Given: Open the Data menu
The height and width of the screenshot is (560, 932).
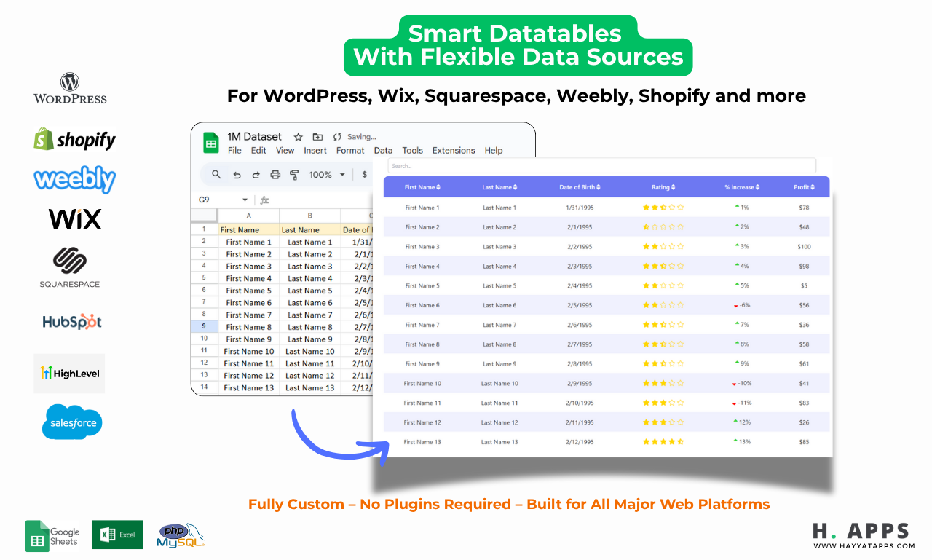Looking at the screenshot, I should click(383, 150).
